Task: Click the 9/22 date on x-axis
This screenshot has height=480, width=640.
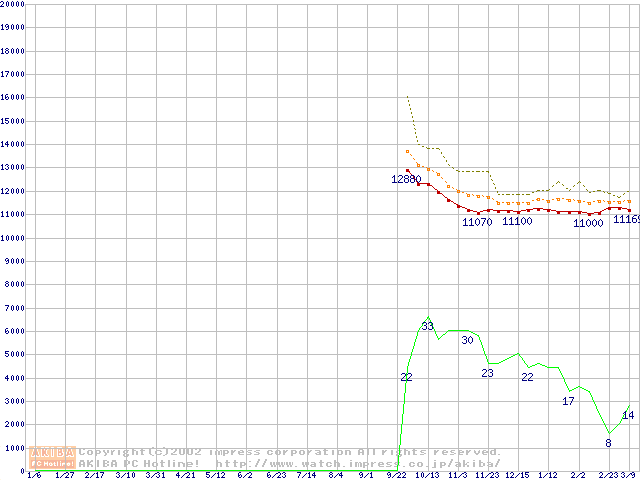Action: [x=397, y=475]
